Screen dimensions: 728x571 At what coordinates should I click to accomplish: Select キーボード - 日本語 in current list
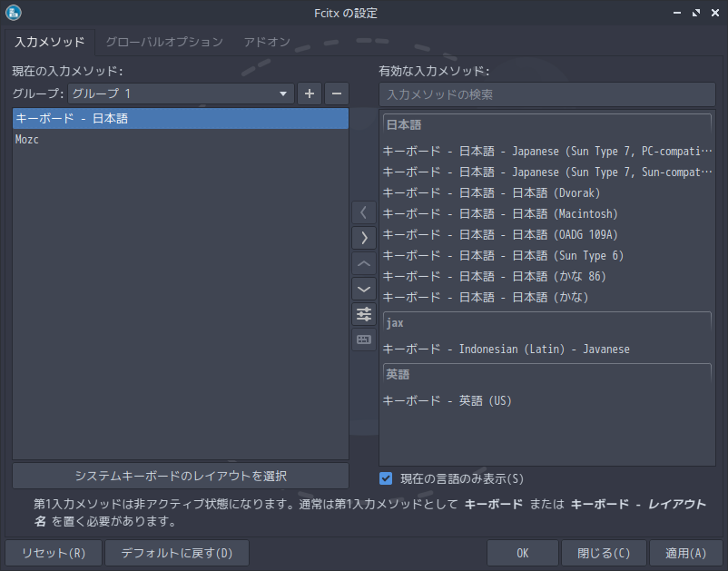(x=181, y=119)
